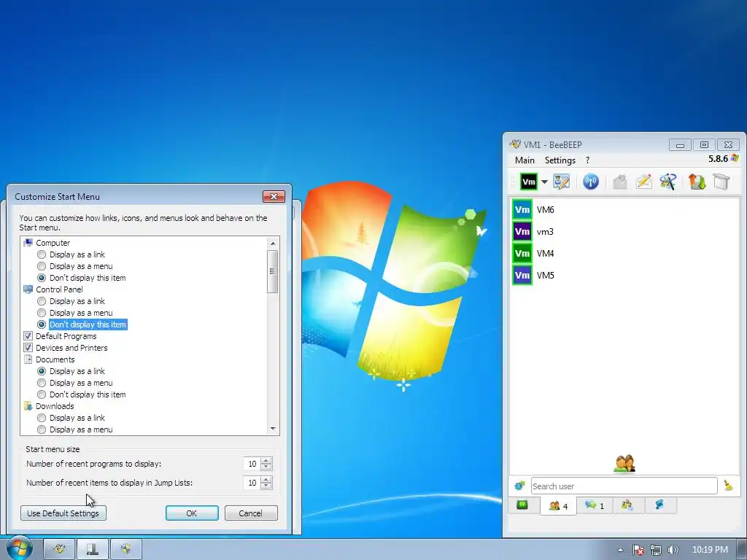This screenshot has width=747, height=560.
Task: Click the Jump Lists count field
Action: [x=252, y=483]
